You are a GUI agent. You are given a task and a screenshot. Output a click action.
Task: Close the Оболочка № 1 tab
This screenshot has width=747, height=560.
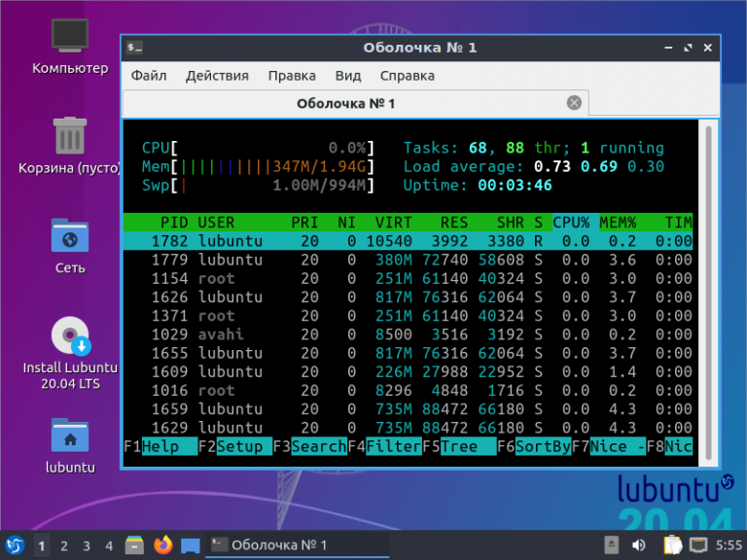[x=574, y=103]
